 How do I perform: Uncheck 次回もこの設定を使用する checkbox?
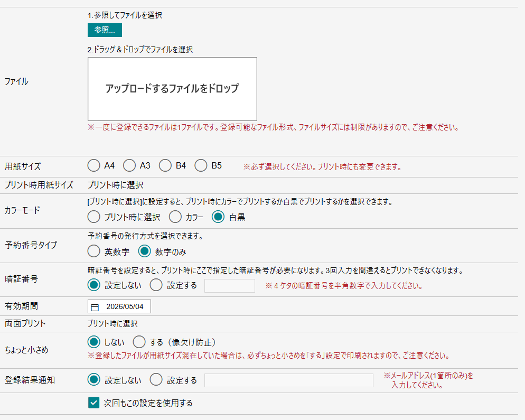[93, 403]
